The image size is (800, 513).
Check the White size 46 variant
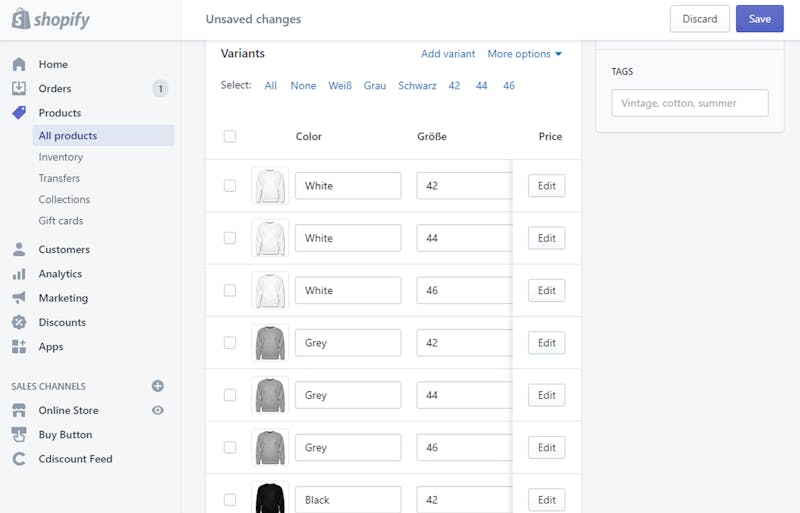tap(230, 290)
